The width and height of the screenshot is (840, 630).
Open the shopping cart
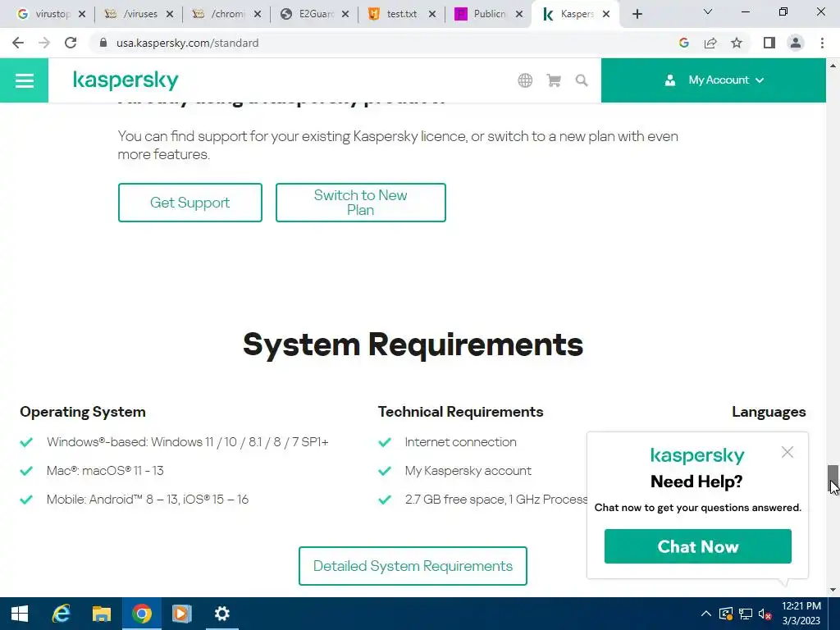(x=554, y=80)
